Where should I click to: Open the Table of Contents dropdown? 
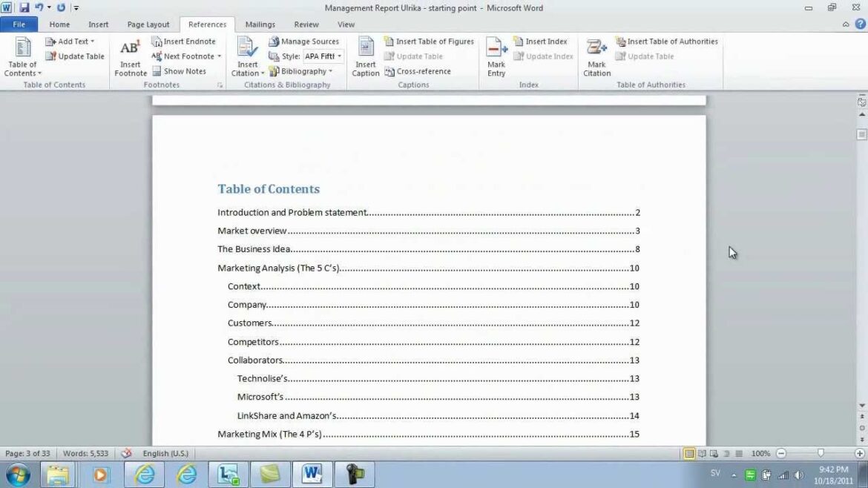(23, 57)
